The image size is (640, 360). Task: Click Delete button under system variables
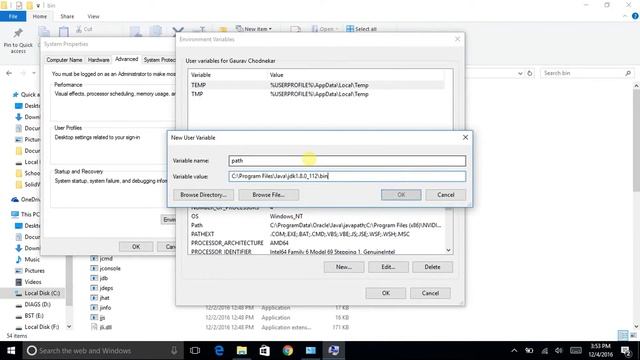[x=432, y=267]
